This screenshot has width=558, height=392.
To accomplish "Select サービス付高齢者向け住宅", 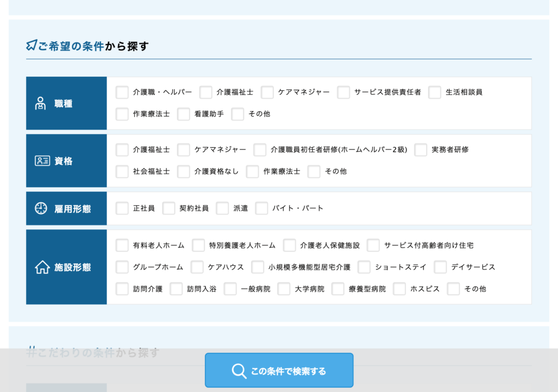I will (x=373, y=246).
